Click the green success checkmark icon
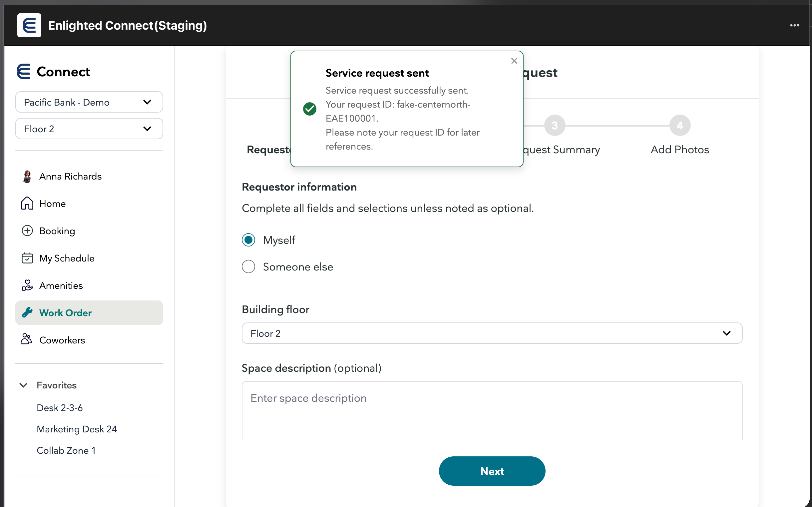The image size is (812, 507). pos(309,109)
